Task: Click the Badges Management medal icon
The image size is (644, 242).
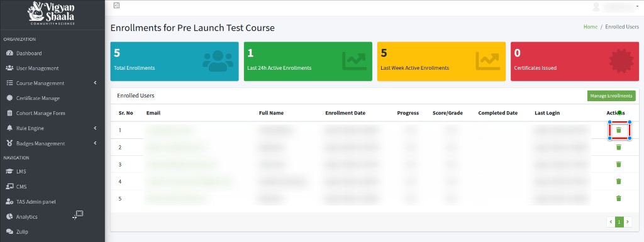Action: point(10,143)
